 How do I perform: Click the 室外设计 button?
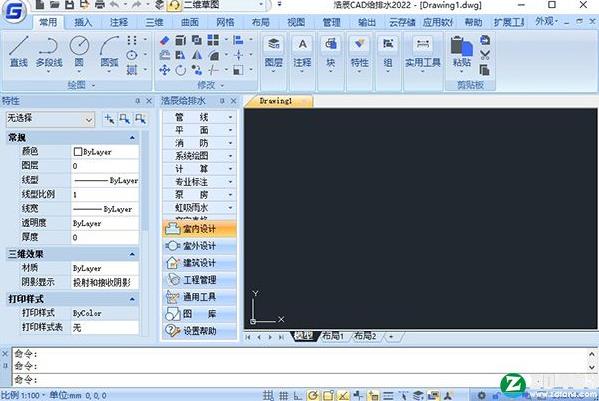199,246
